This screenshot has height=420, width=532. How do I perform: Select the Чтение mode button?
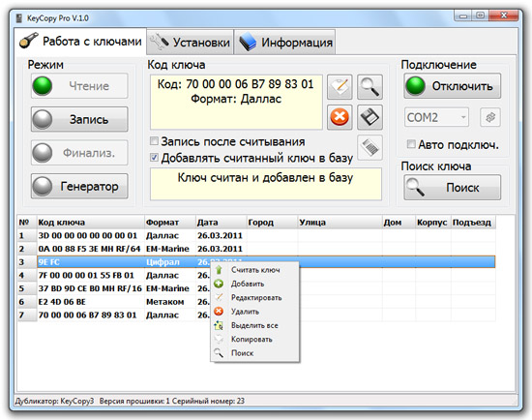[79, 86]
